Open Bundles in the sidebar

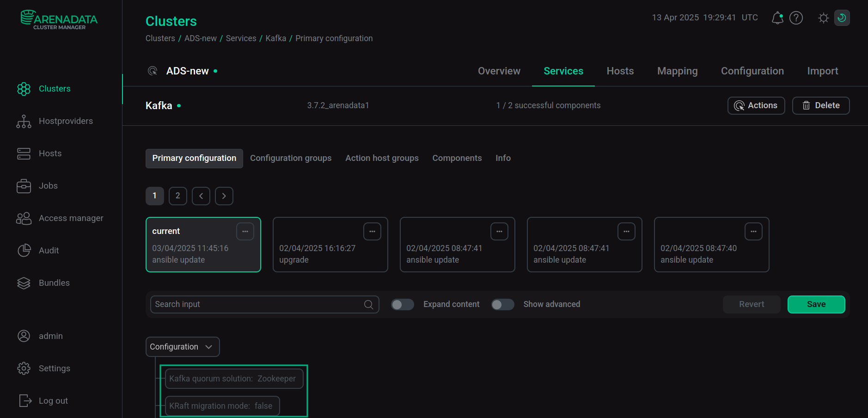coord(43,283)
